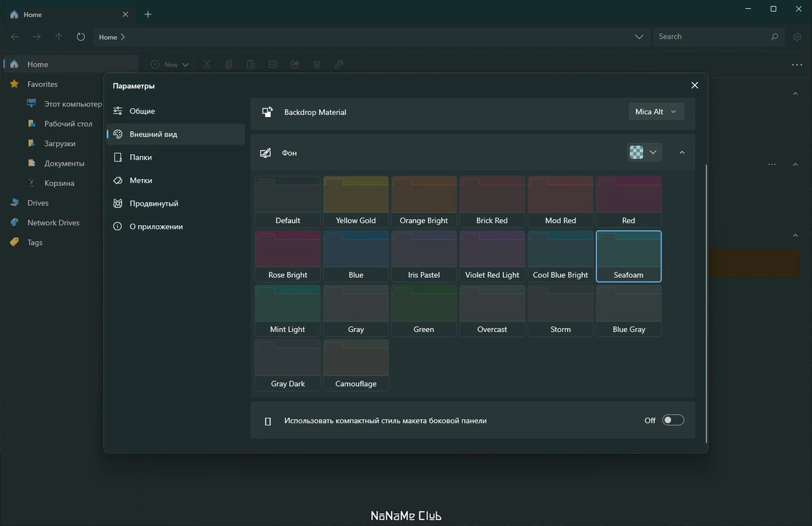This screenshot has width=812, height=526.
Task: Open Home in the sidebar
Action: [x=71, y=64]
